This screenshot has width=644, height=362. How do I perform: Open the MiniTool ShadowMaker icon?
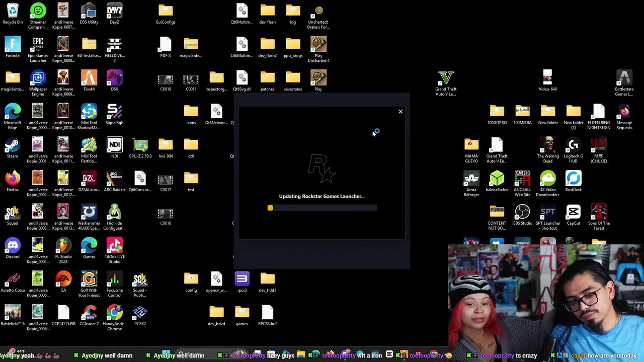(x=89, y=117)
